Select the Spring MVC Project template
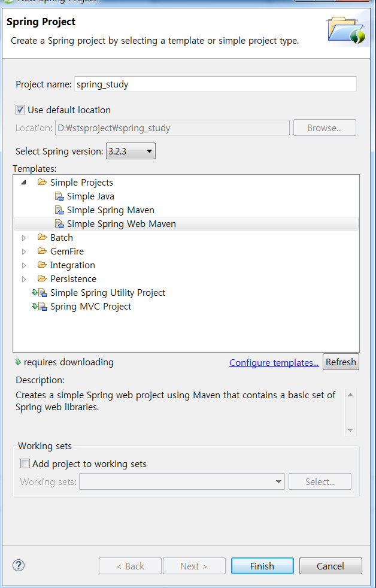Screen dimensions: 376x588 (x=91, y=307)
